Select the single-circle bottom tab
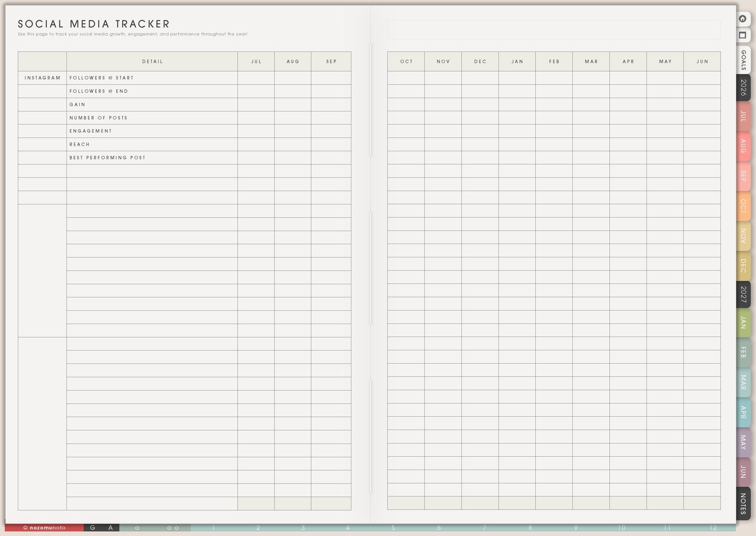This screenshot has width=756, height=536. (137, 527)
